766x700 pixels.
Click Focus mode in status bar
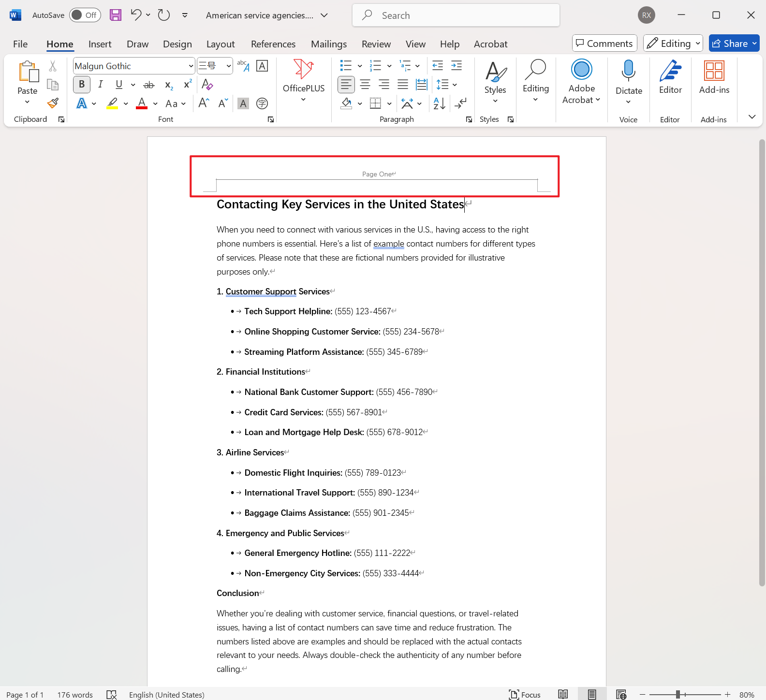pos(525,695)
